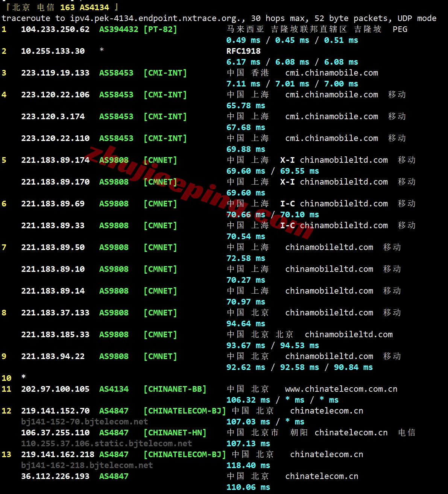Viewport: 448px width, 494px height.
Task: Click the 110.06 ms latency value
Action: [x=248, y=487]
